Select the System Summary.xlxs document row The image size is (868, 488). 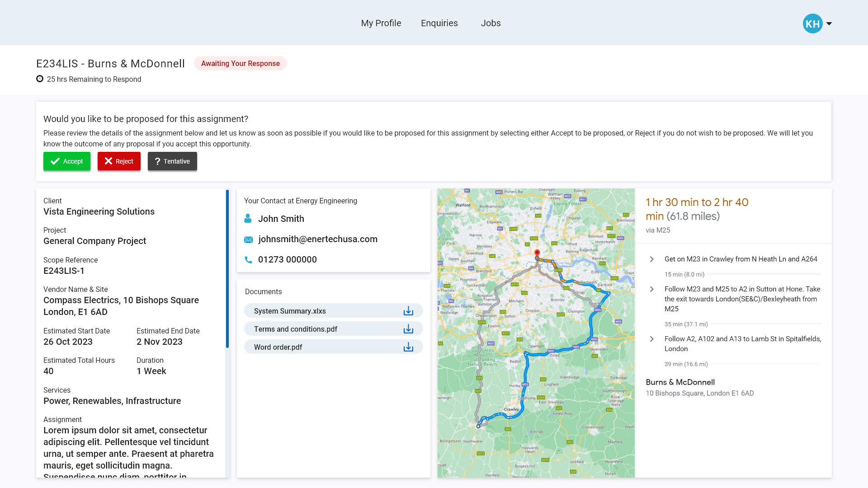333,311
